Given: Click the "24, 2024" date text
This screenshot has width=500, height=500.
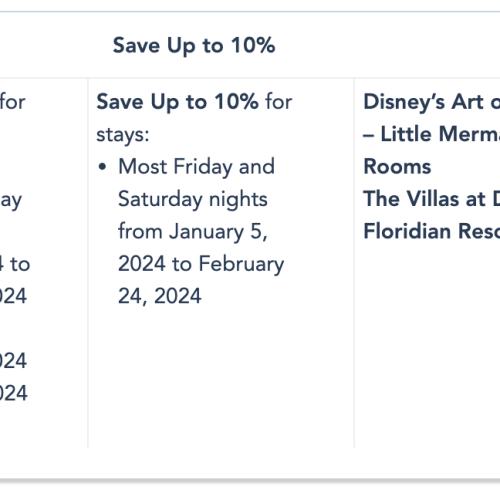Looking at the screenshot, I should (x=160, y=296).
